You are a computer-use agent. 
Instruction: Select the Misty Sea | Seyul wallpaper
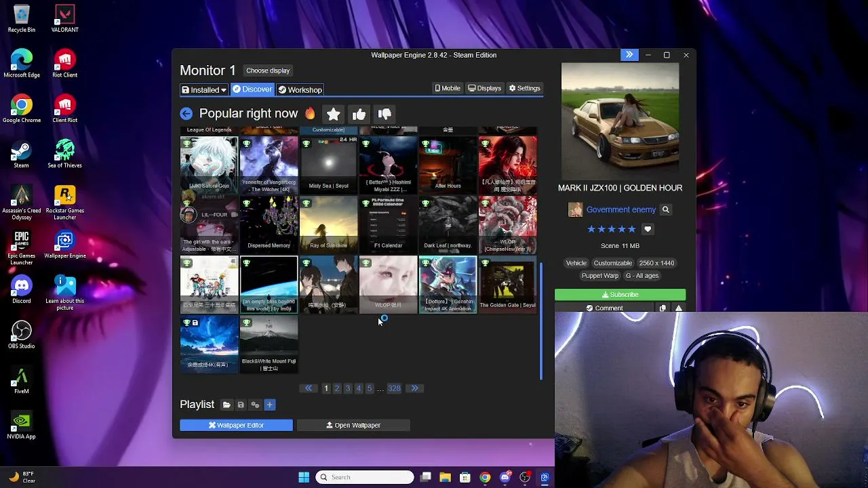(x=328, y=165)
